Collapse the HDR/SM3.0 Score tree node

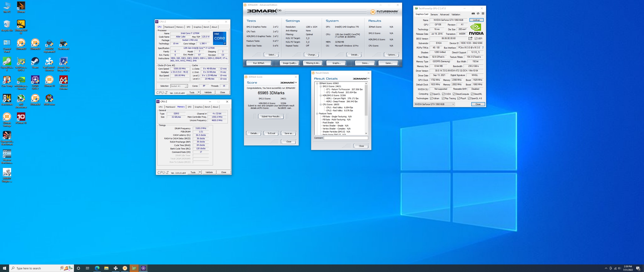(x=321, y=95)
